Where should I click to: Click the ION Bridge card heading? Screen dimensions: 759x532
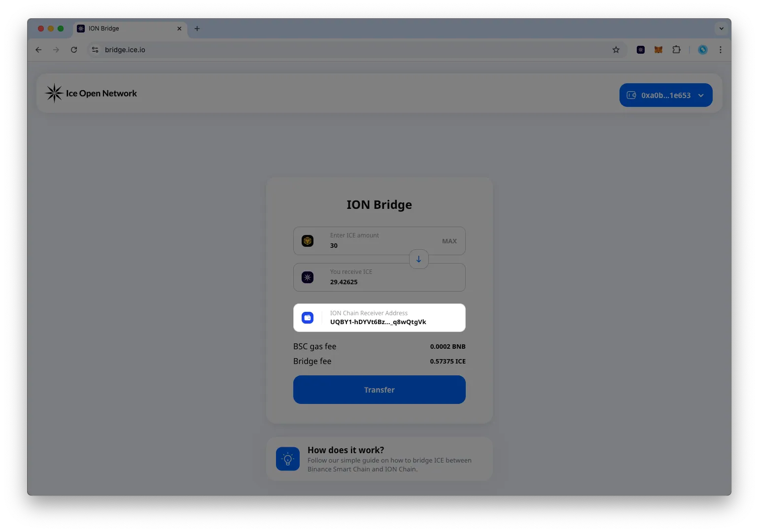[379, 205]
